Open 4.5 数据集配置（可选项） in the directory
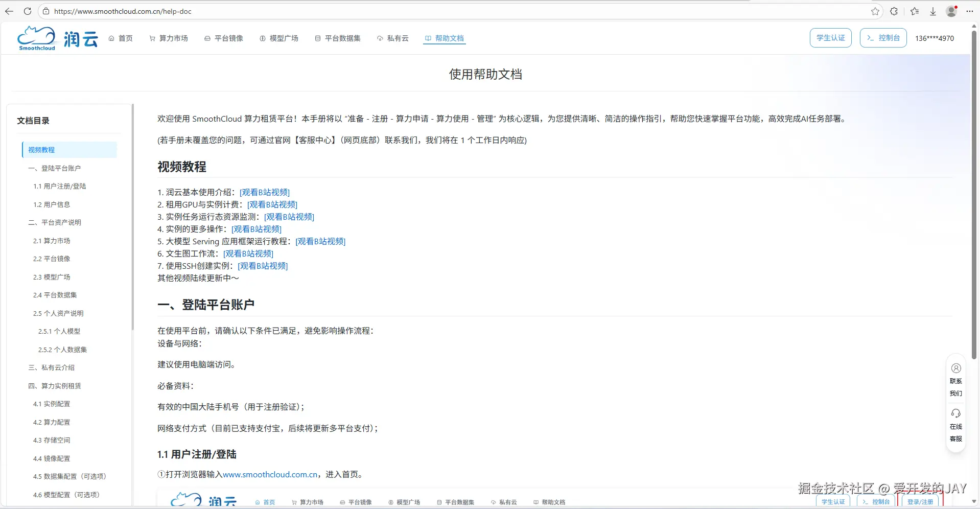 point(70,476)
